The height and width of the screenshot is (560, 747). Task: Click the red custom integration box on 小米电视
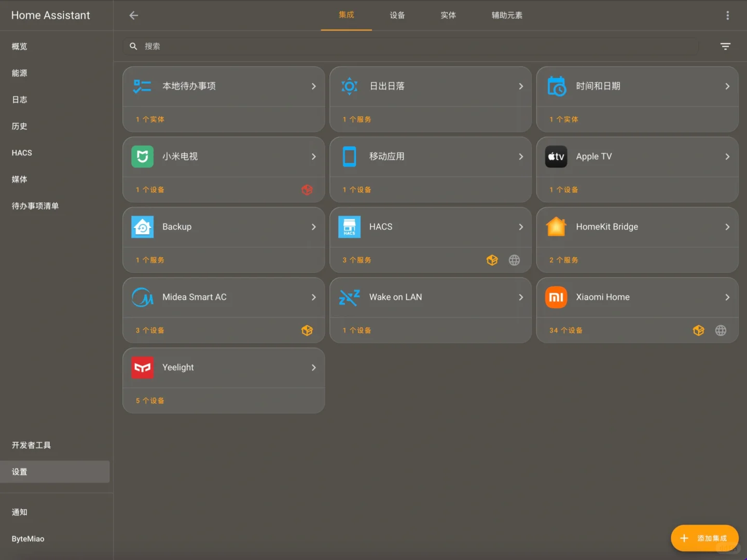click(307, 190)
